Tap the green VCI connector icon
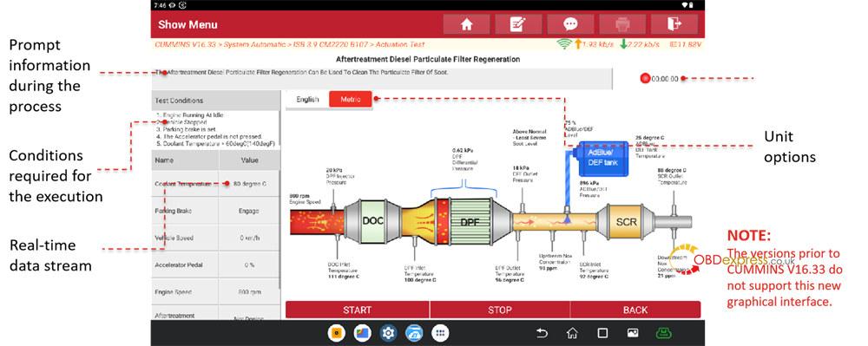868x346 pixels. pyautogui.click(x=662, y=333)
